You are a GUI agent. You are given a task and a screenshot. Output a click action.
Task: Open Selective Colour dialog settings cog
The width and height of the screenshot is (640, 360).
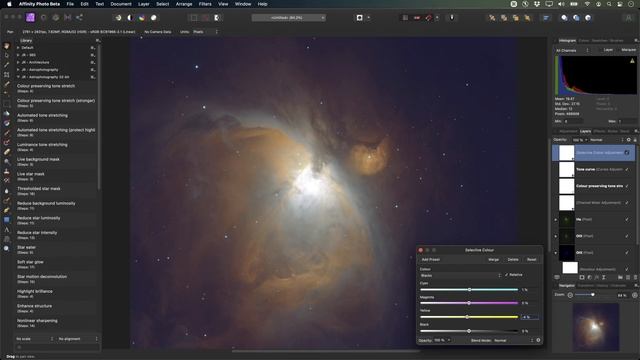click(538, 340)
